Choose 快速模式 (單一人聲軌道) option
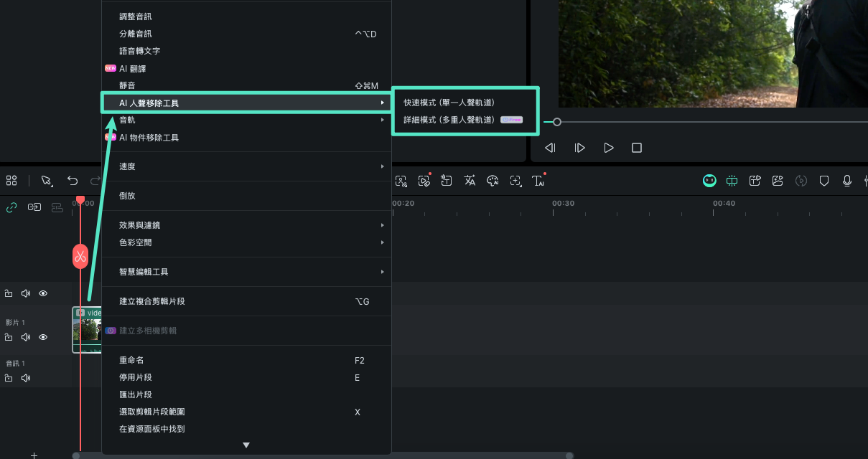 pos(449,103)
